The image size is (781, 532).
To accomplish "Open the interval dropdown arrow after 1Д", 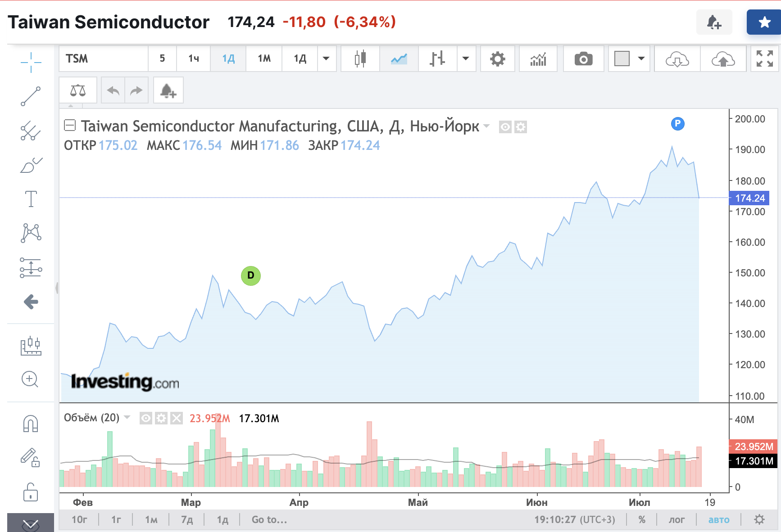I will 327,59.
